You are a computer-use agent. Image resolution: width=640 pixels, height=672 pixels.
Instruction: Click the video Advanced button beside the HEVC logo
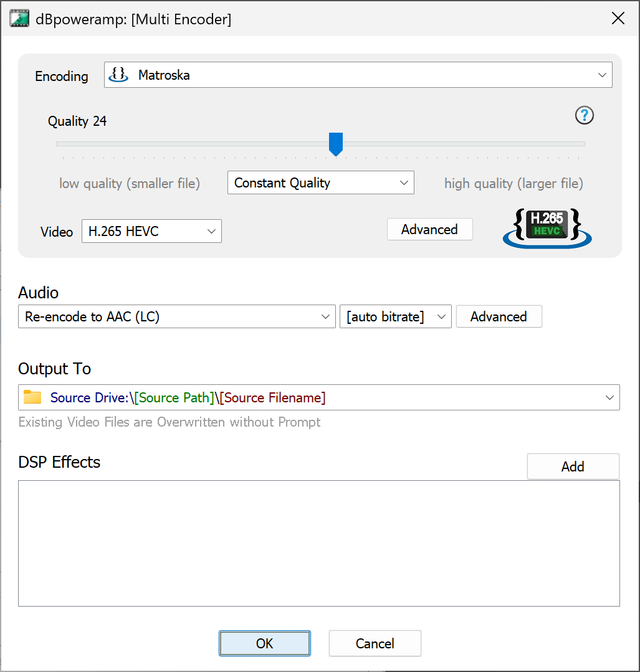click(x=429, y=229)
